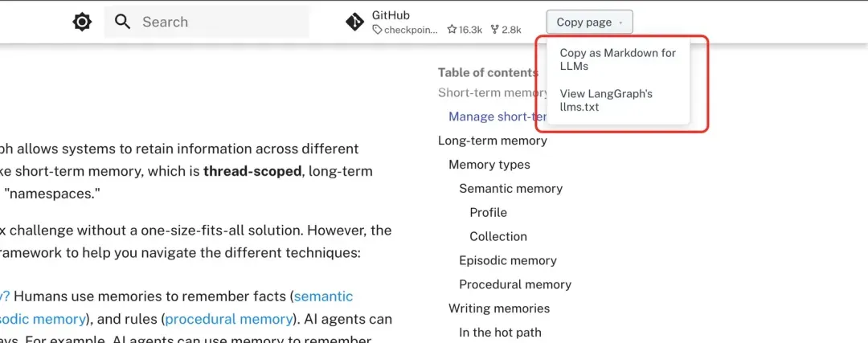Open Semantic memory contents entry
Viewport: 868px width, 343px height.
(510, 189)
